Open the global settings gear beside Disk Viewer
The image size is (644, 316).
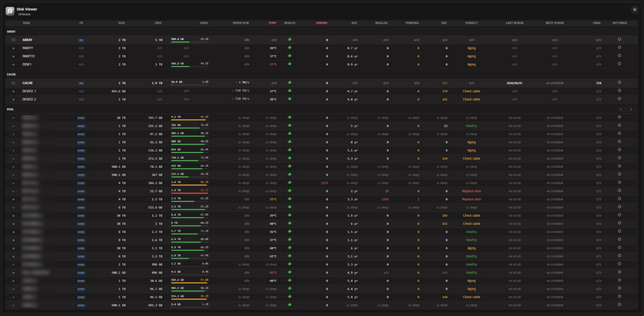pyautogui.click(x=634, y=10)
